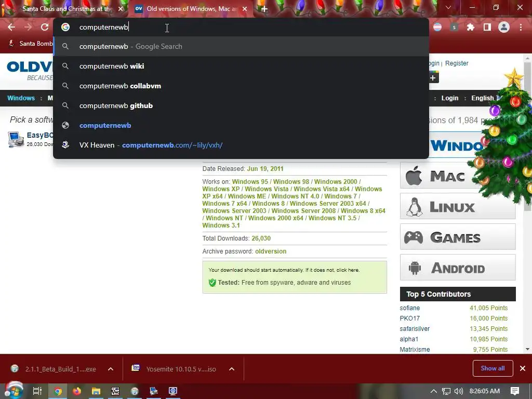Open contributor safarisilver's profile
This screenshot has height=399, width=532.
(x=415, y=329)
